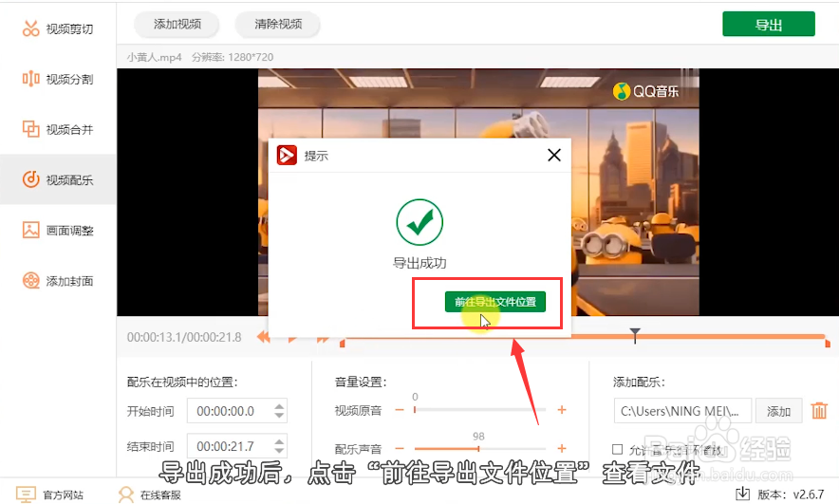839x504 pixels.
Task: Open the 画面调整 (picture adjust) section
Action: 58,230
